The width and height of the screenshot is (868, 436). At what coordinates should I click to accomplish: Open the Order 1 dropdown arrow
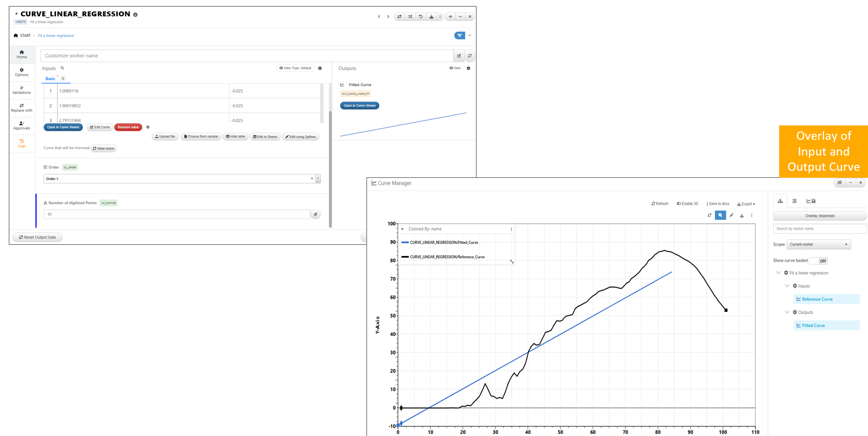(x=318, y=179)
